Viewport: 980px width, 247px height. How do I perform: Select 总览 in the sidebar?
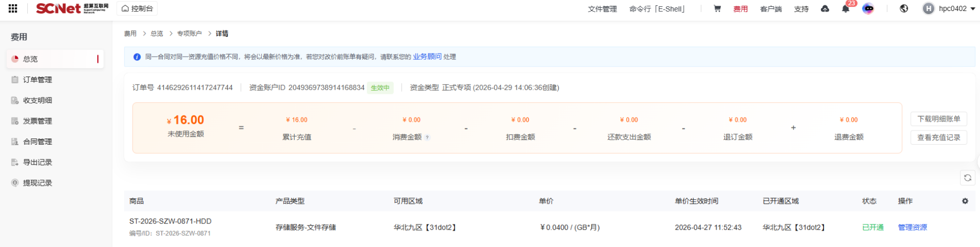coord(55,59)
